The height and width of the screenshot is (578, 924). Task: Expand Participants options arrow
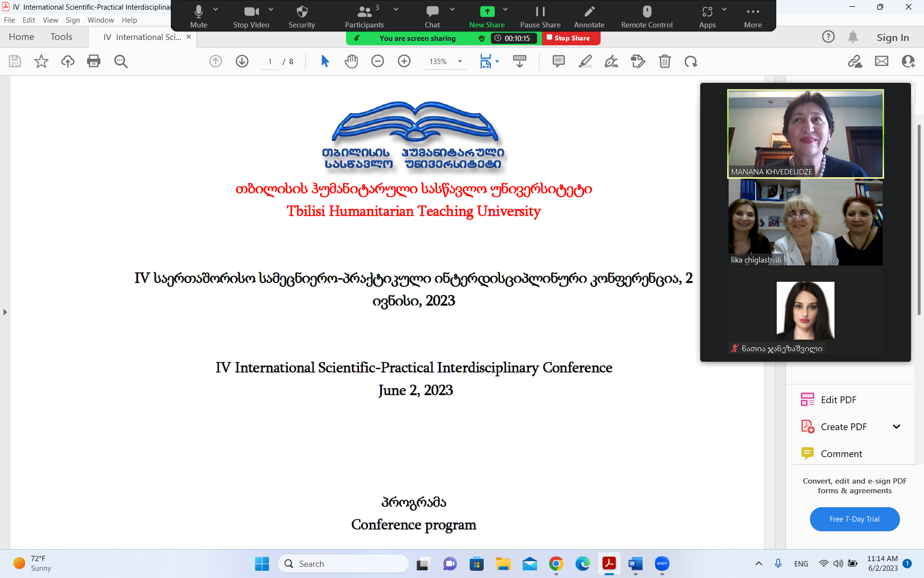point(396,9)
